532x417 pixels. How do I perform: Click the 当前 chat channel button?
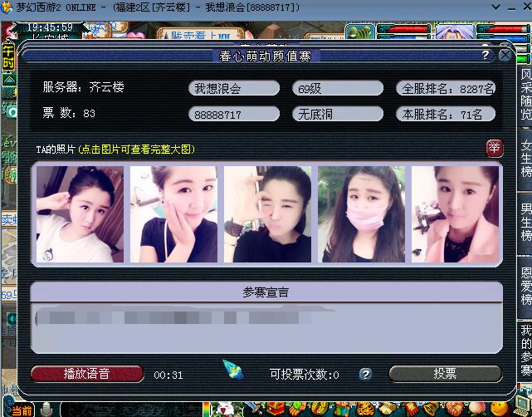[x=21, y=410]
